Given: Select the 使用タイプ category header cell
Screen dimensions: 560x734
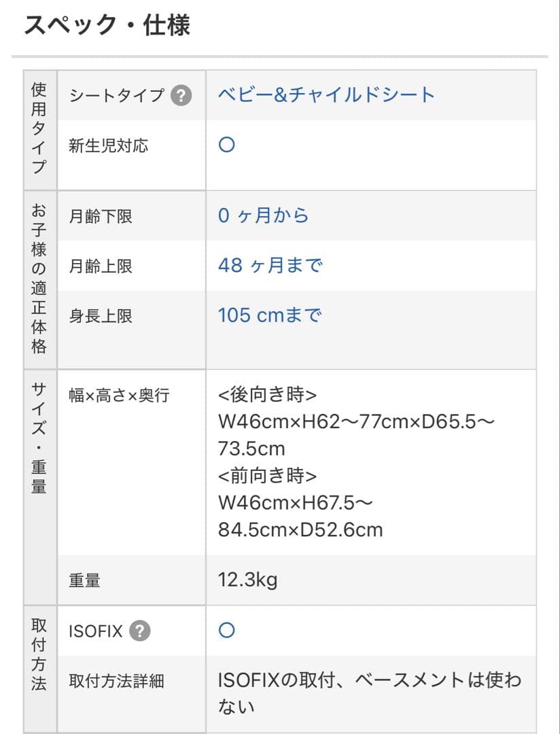Looking at the screenshot, I should click(39, 129).
